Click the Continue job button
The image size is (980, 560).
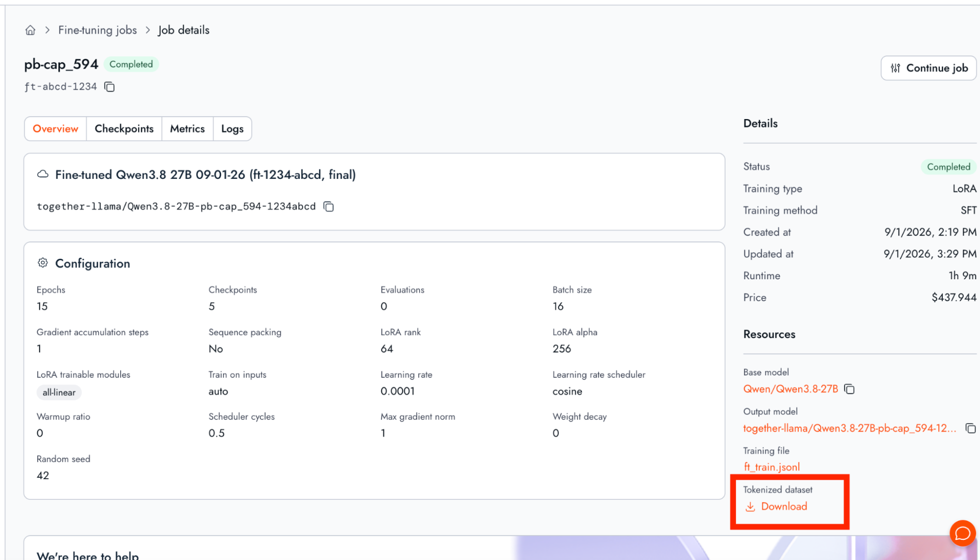coord(929,68)
